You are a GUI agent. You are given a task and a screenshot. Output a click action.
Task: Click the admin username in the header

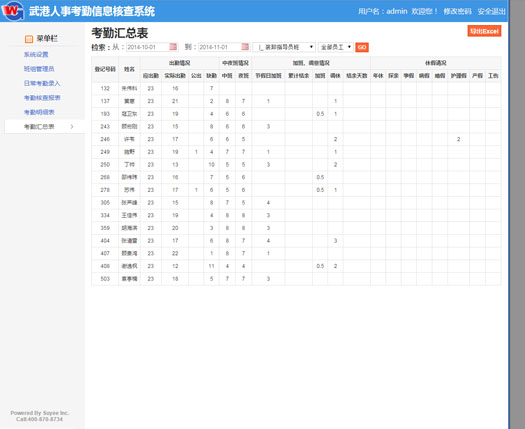tap(397, 11)
